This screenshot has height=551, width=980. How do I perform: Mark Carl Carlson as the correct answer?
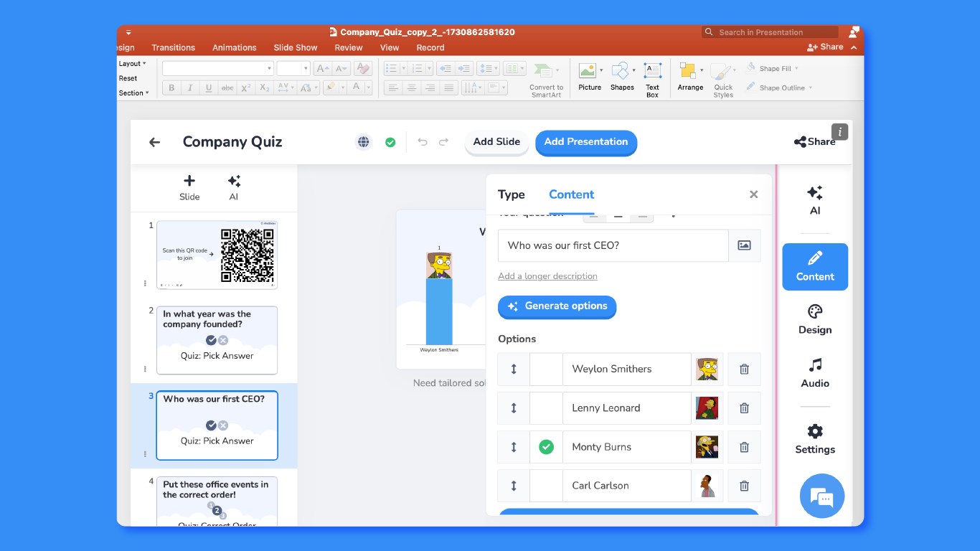pyautogui.click(x=546, y=485)
